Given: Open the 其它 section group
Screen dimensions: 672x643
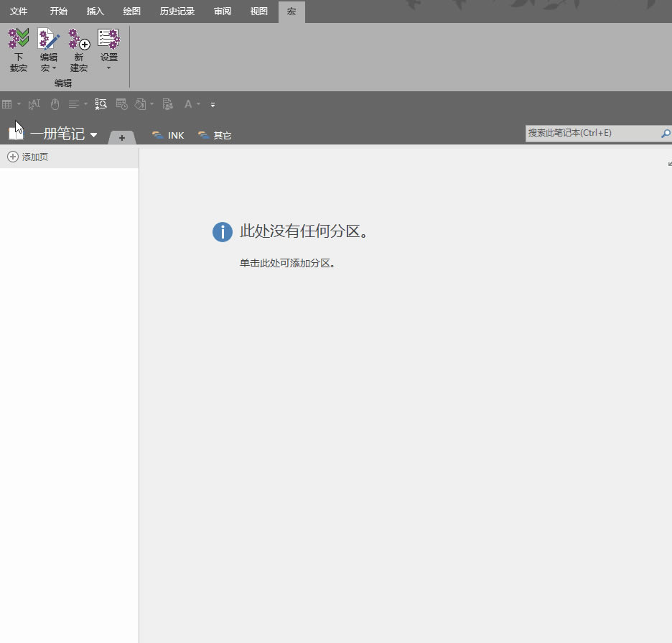Looking at the screenshot, I should tap(215, 136).
